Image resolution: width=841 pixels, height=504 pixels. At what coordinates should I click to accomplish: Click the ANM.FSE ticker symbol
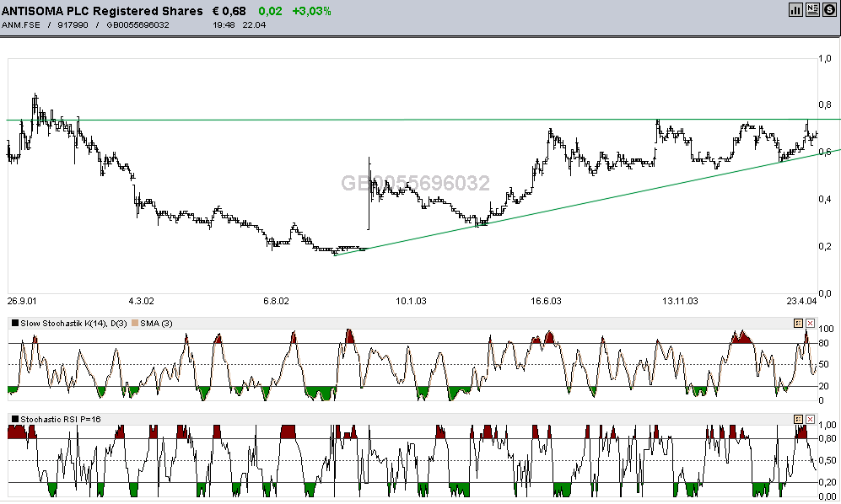tap(21, 24)
